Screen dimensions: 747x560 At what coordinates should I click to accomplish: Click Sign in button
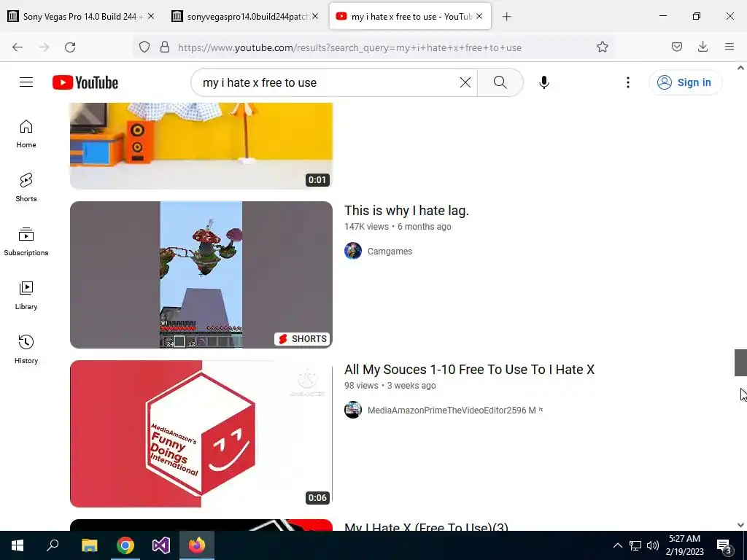(x=686, y=82)
